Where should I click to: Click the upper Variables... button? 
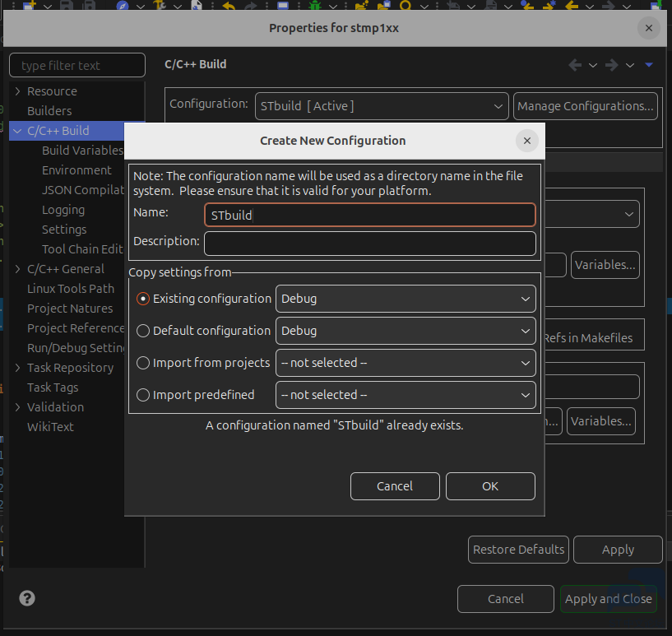(x=605, y=265)
